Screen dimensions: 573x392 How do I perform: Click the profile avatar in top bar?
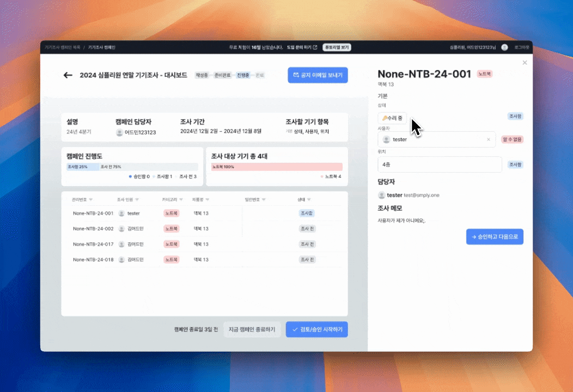tap(505, 47)
